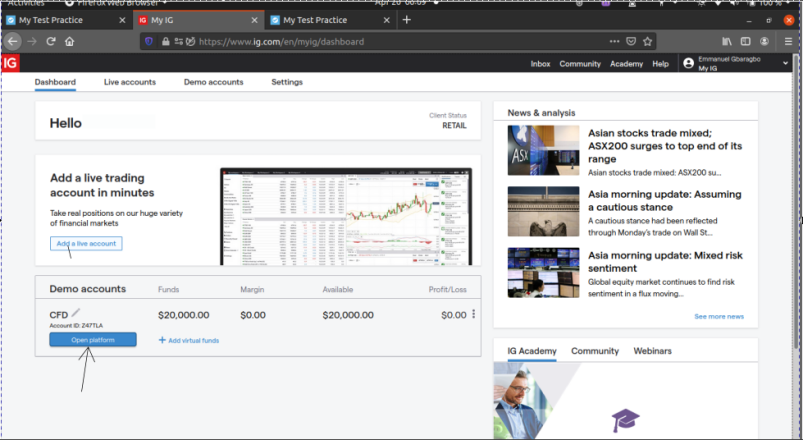
Task: Edit CFD account name pencil icon
Action: 76,312
